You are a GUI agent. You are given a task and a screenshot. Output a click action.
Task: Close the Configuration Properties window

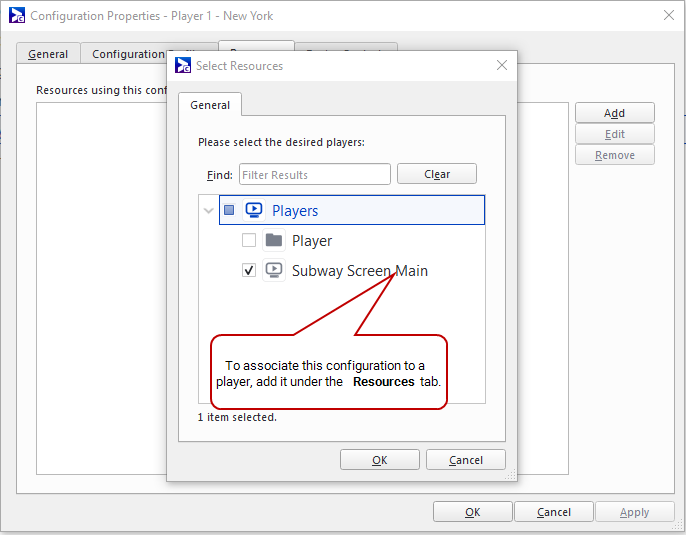pos(668,16)
